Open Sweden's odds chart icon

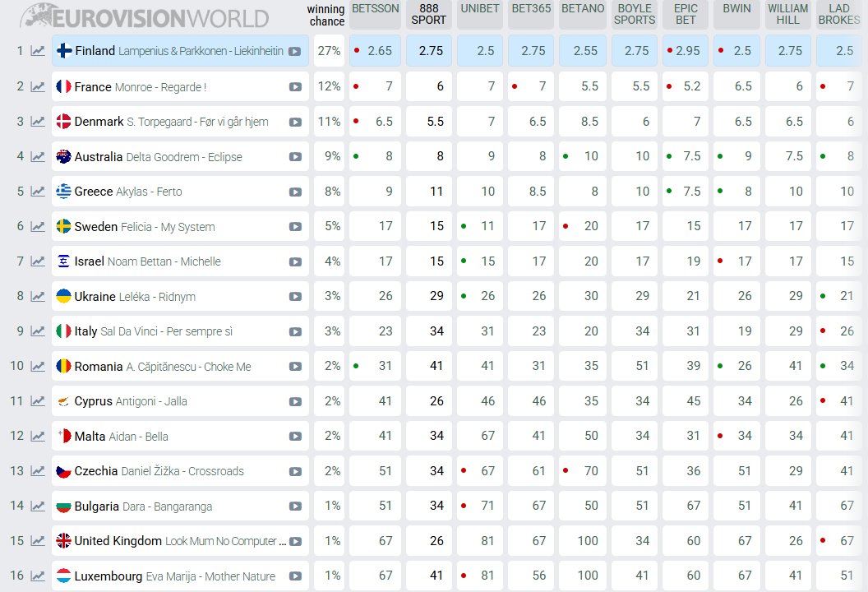(x=38, y=226)
